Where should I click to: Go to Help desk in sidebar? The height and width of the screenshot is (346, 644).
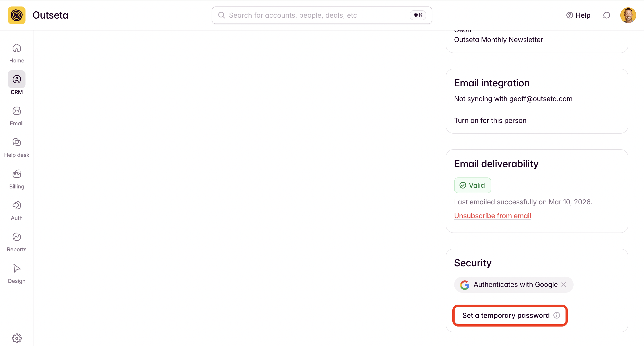click(17, 143)
